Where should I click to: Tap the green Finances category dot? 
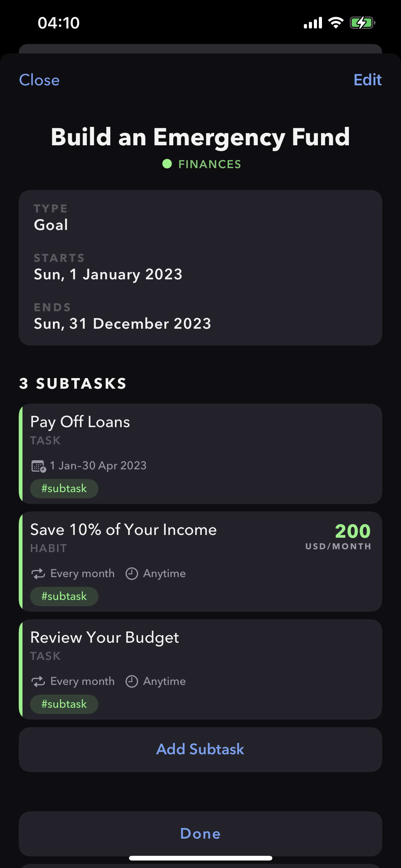(x=167, y=164)
